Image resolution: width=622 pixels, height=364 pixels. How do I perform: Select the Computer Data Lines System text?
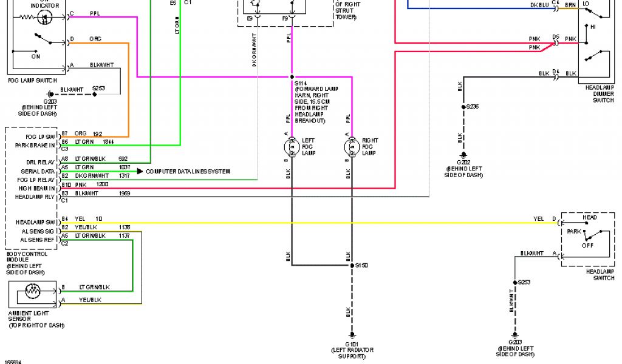[x=188, y=172]
